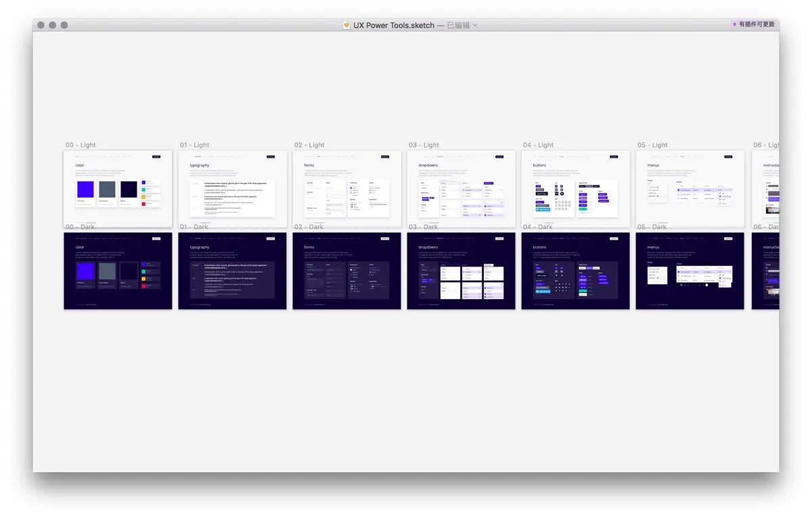
Task: Click the Sketch document icon in title bar
Action: click(x=346, y=25)
